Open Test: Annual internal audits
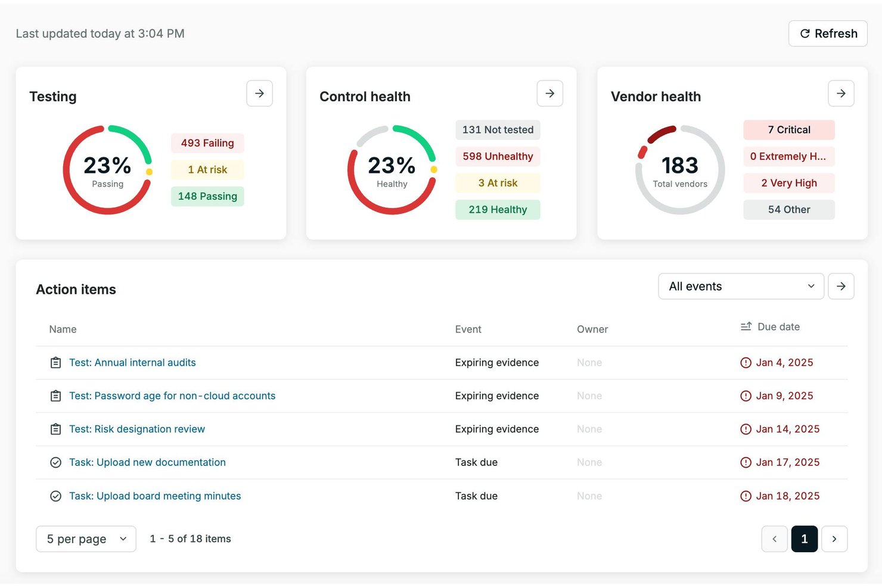 (132, 363)
